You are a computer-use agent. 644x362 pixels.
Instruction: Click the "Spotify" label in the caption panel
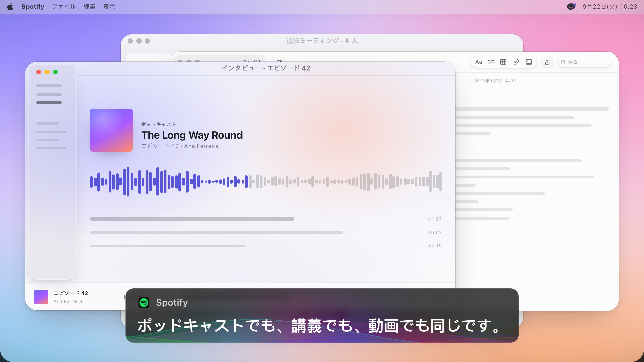pyautogui.click(x=172, y=303)
